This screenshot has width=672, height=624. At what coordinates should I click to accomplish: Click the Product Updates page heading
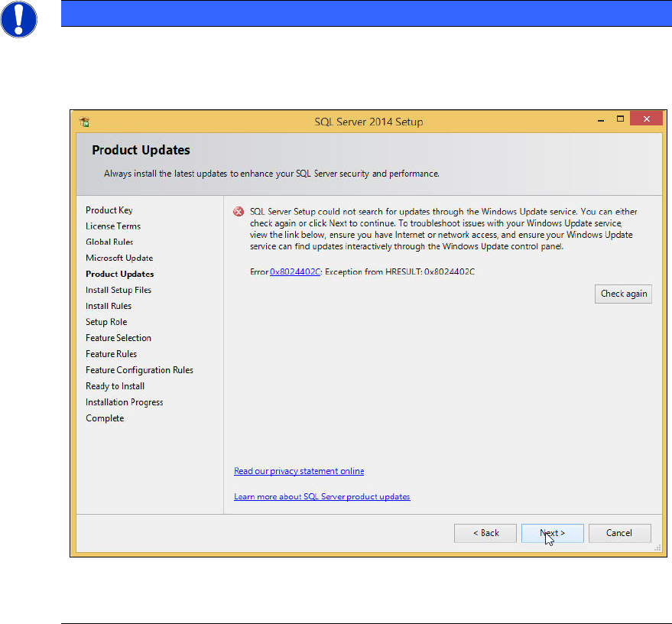141,150
